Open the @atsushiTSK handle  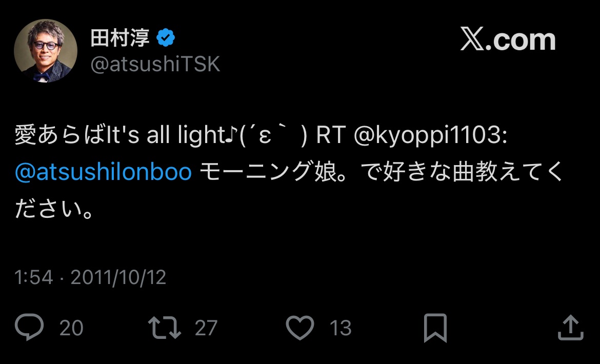[x=155, y=65]
